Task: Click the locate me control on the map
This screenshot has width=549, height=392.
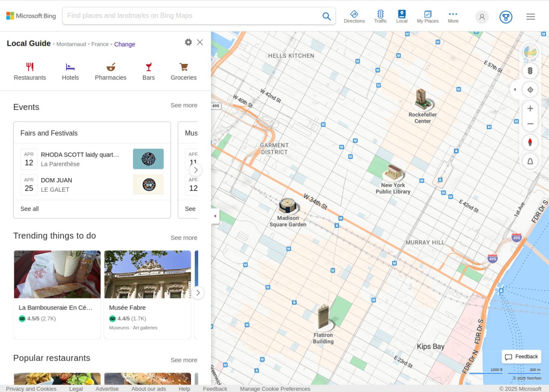Action: (530, 90)
